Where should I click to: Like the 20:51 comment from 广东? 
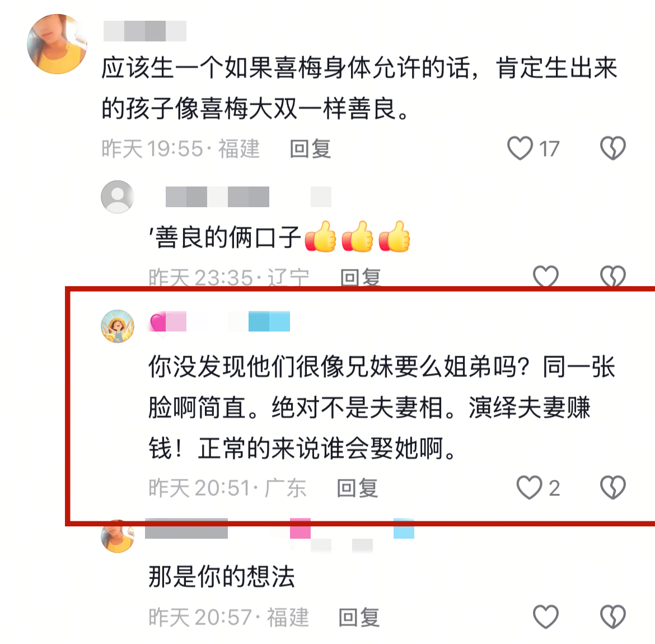[x=529, y=487]
